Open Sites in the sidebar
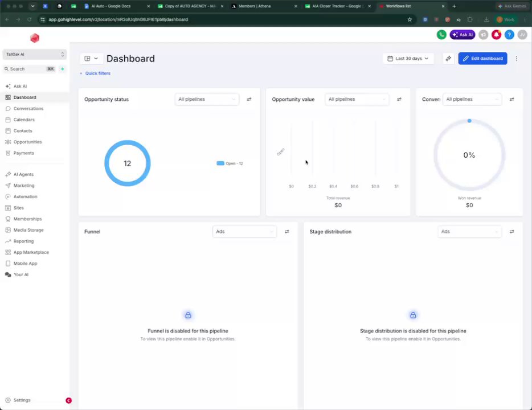532x410 pixels. [x=34, y=207]
